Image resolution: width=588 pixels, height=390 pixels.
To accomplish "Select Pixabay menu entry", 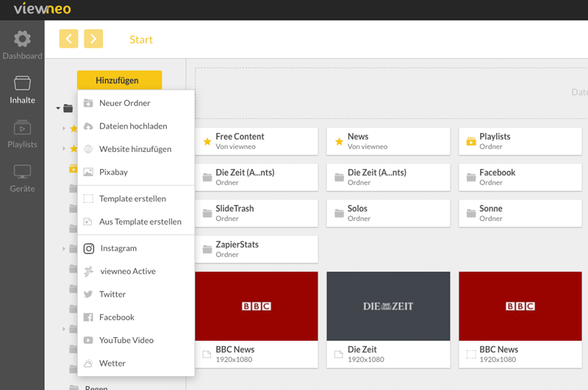I will [136, 172].
